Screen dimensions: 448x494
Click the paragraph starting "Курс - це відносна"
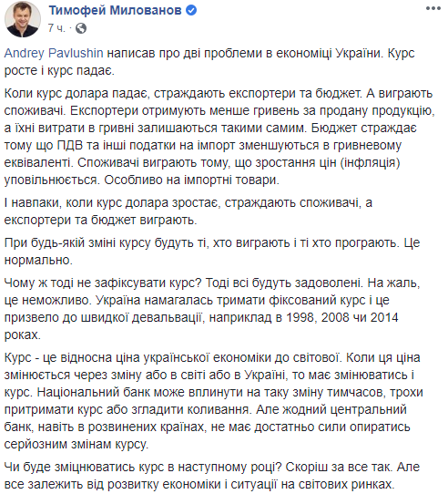[x=213, y=401]
